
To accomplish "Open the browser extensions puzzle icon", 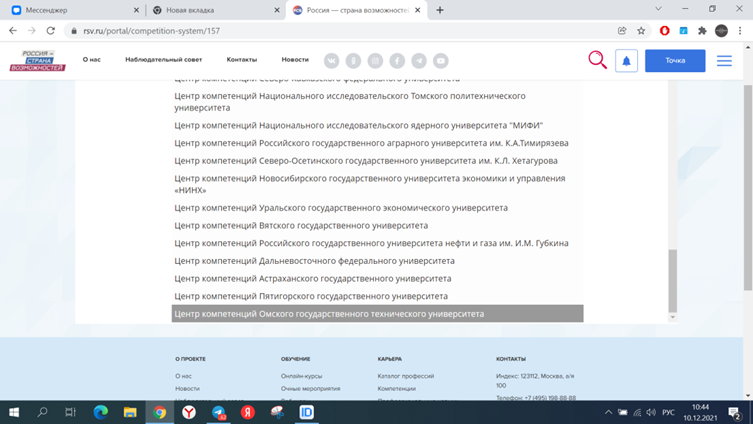I will [x=702, y=31].
